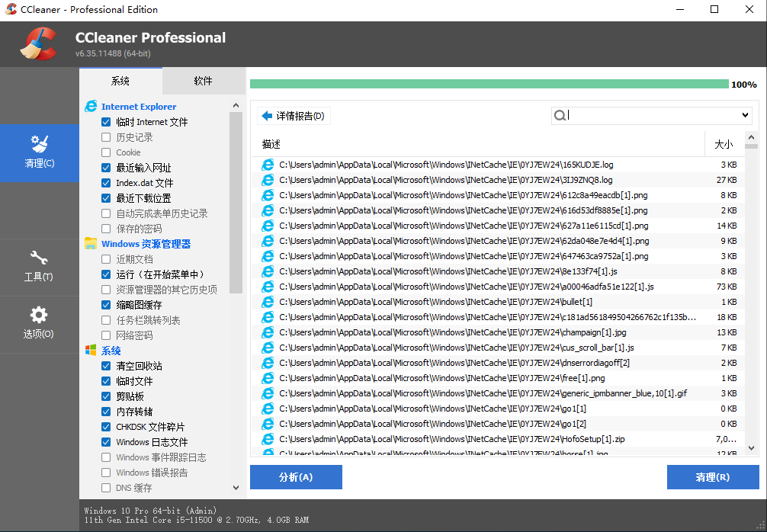767x532 pixels.
Task: Click the results list scroll-up arrow
Action: coord(751,137)
